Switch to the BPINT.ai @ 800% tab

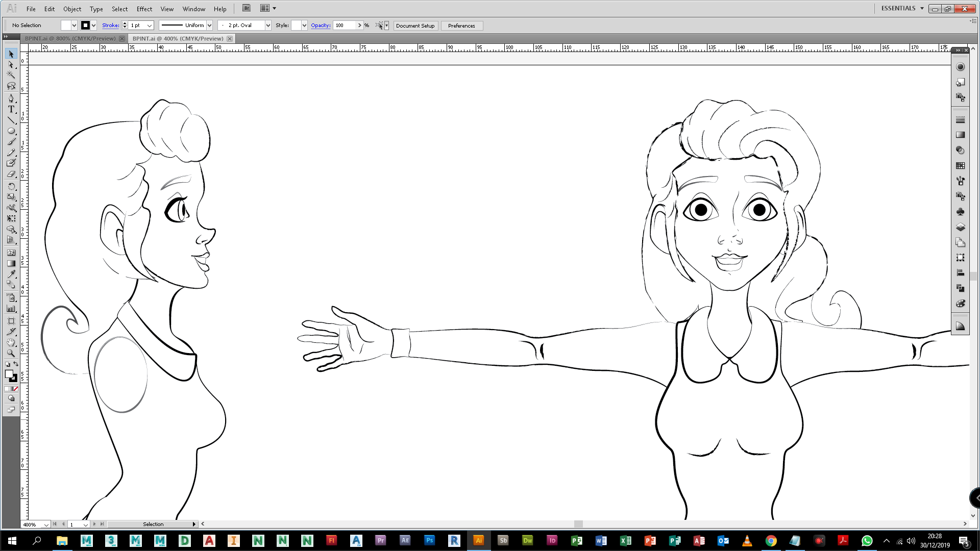[x=70, y=39]
